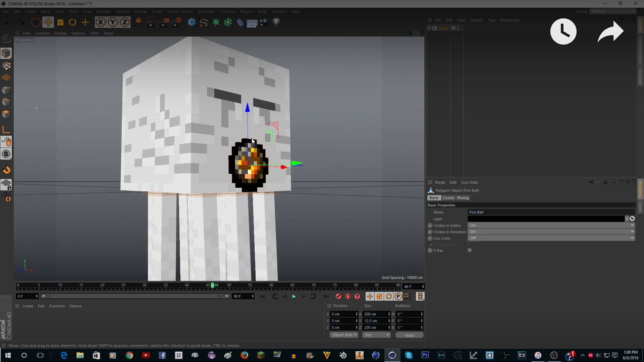Toggle Autokeying red icon

pos(348,296)
